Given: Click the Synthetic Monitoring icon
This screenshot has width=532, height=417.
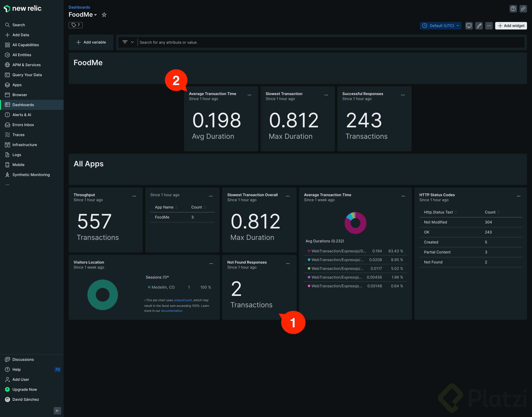Looking at the screenshot, I should point(7,175).
